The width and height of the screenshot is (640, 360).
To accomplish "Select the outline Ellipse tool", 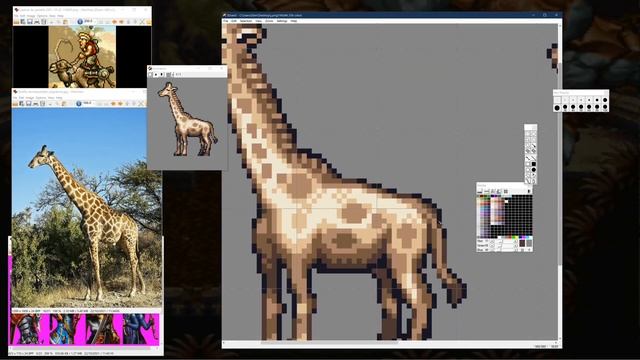I will pyautogui.click(x=528, y=170).
